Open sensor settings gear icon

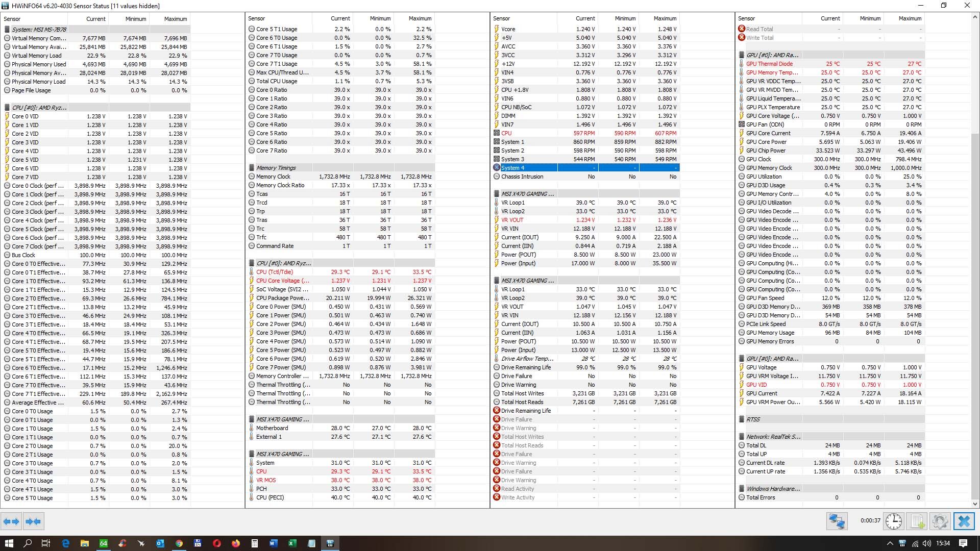[x=940, y=521]
